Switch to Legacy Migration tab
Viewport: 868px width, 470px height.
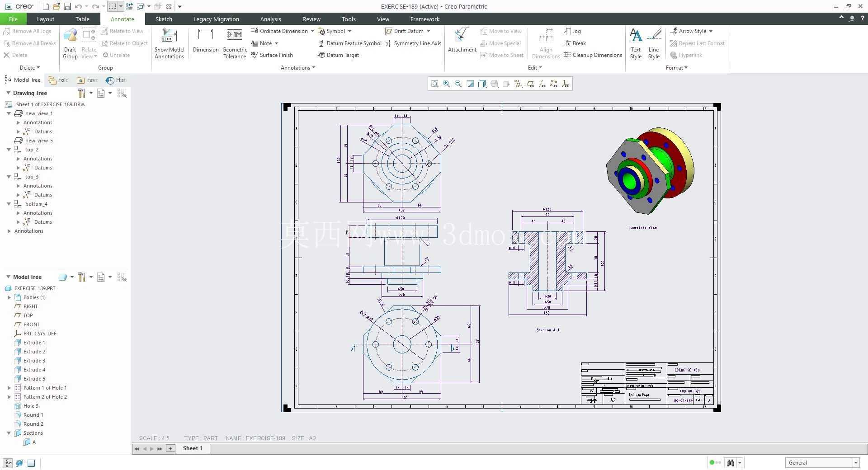pyautogui.click(x=216, y=19)
